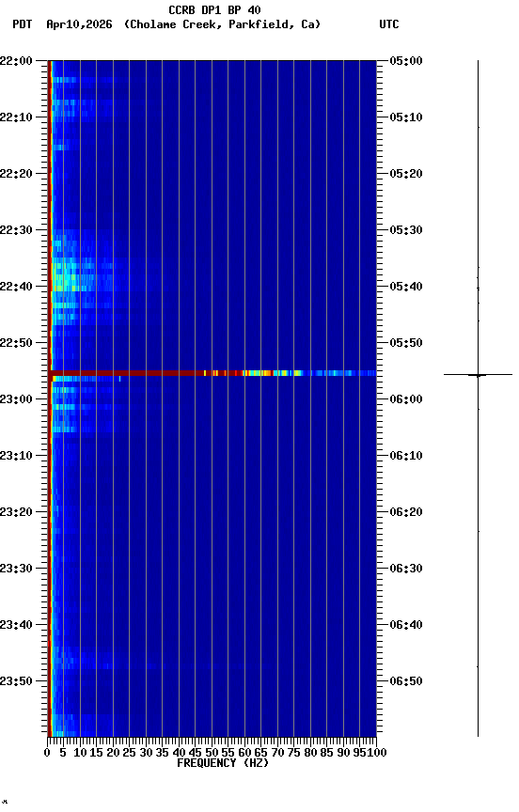Click the '06:10' UTC time label
The width and height of the screenshot is (519, 812).
pyautogui.click(x=406, y=456)
